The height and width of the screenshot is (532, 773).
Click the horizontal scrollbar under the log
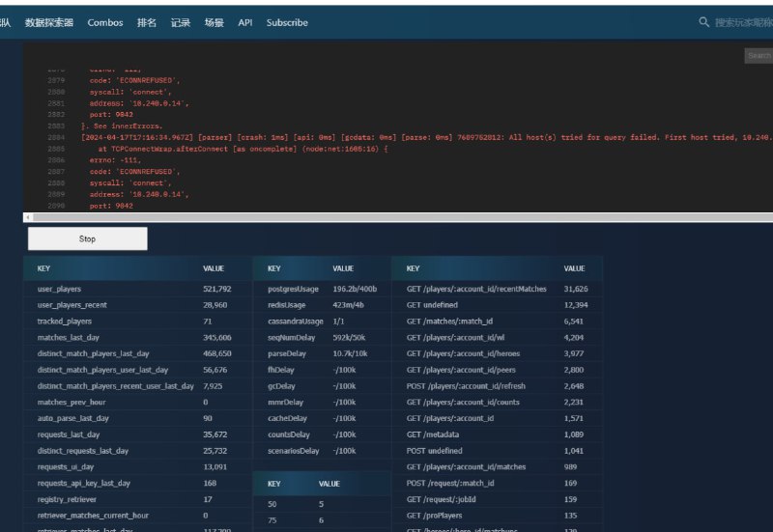[386, 217]
